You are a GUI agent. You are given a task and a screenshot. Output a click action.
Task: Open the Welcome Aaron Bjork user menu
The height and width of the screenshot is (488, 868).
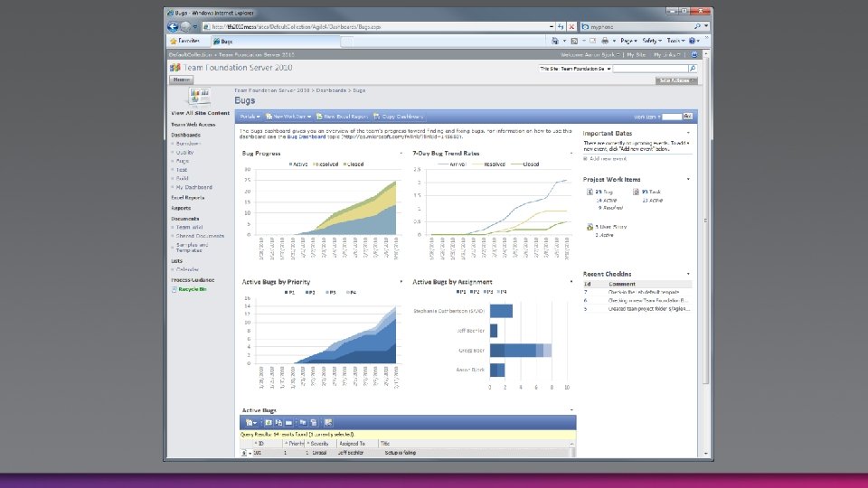[x=590, y=55]
